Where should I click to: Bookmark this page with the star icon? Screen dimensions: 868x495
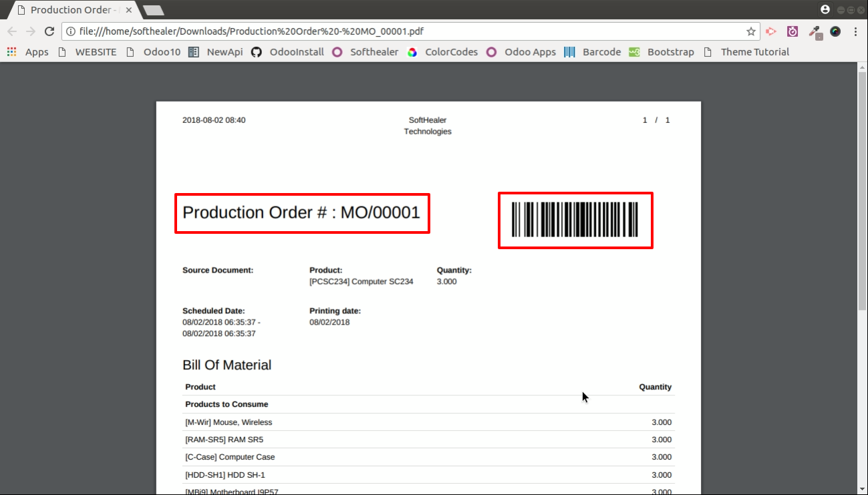click(x=751, y=31)
